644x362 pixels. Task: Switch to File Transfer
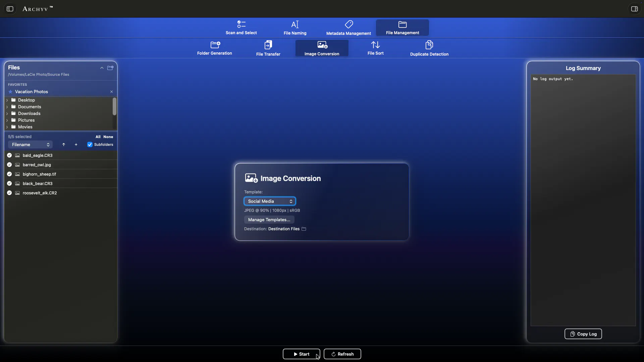click(x=268, y=49)
